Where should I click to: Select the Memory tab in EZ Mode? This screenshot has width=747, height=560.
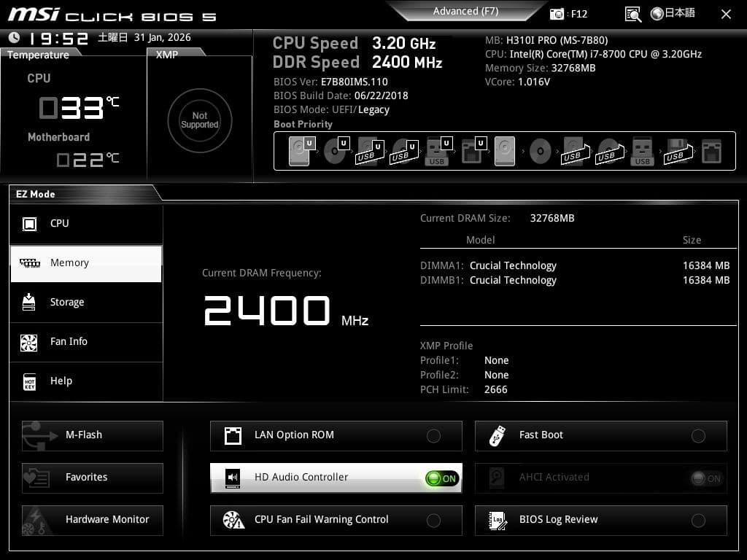[86, 263]
